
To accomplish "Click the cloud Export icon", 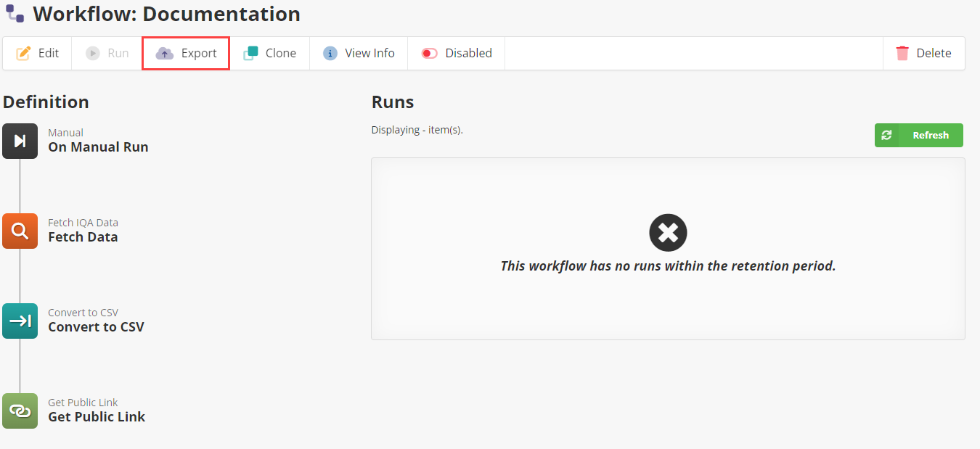I will click(165, 53).
